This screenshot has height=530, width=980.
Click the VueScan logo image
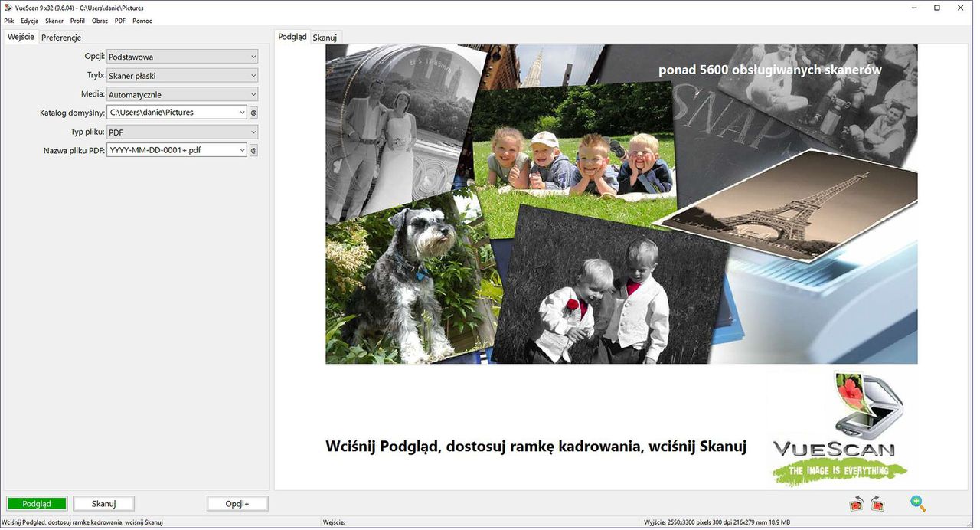point(840,429)
